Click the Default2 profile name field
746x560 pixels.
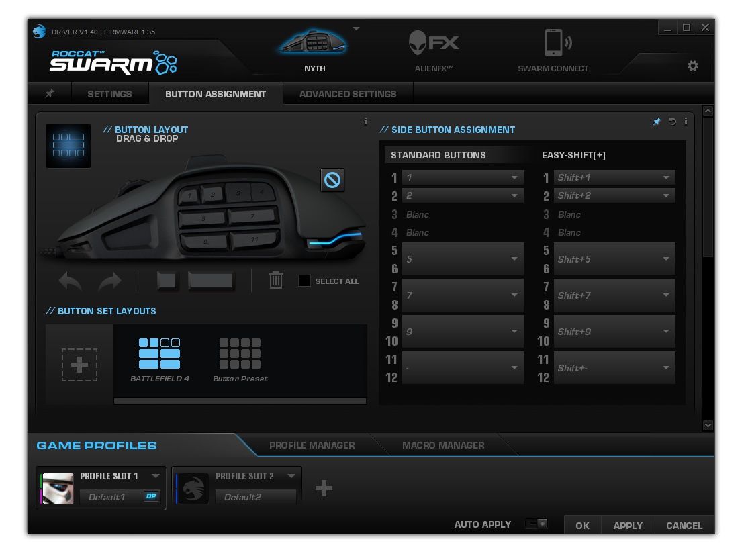(x=255, y=497)
